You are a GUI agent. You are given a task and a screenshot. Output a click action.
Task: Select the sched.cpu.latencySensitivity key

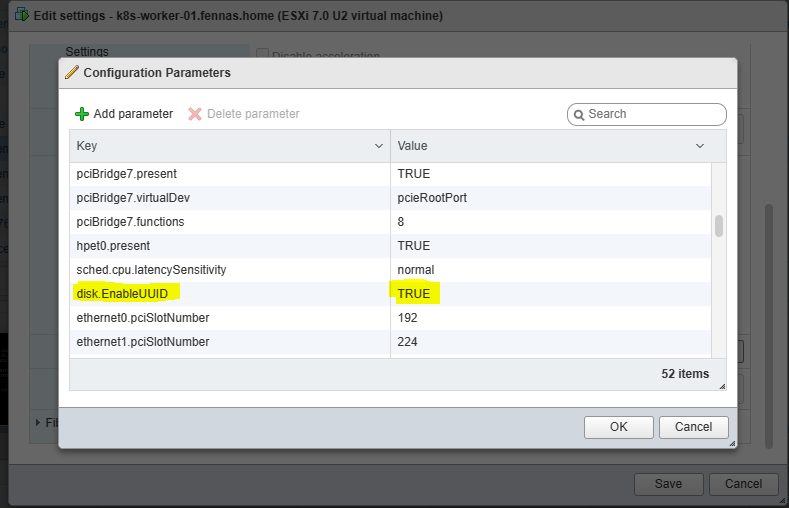click(151, 270)
